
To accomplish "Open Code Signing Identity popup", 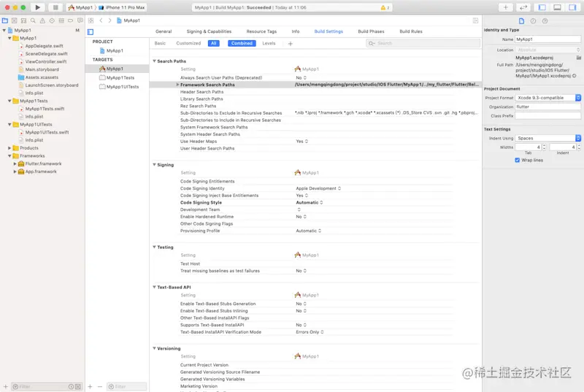I will 318,188.
